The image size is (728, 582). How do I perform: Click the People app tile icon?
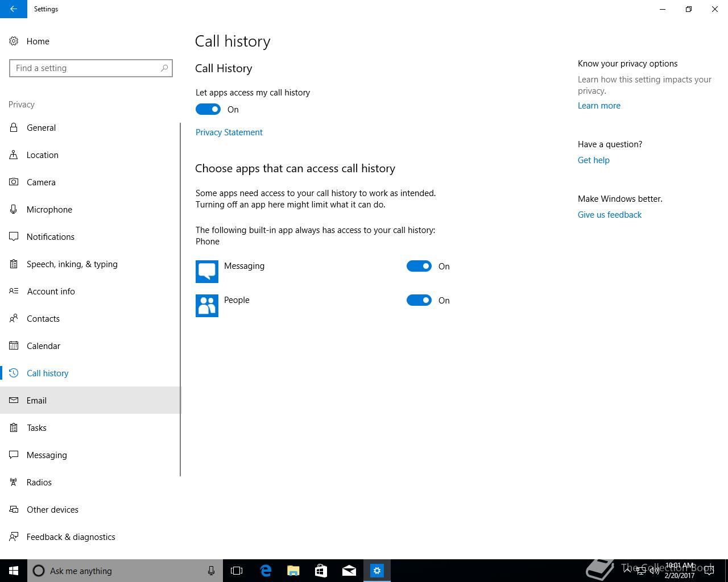(x=207, y=306)
